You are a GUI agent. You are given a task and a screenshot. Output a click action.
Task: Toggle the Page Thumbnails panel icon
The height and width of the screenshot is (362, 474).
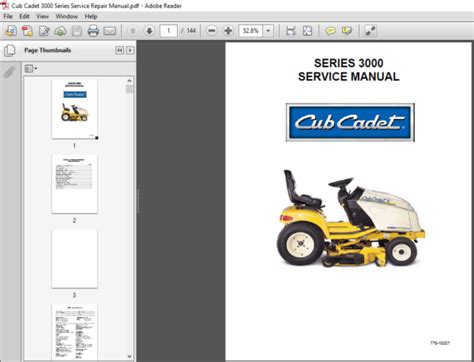[x=9, y=51]
